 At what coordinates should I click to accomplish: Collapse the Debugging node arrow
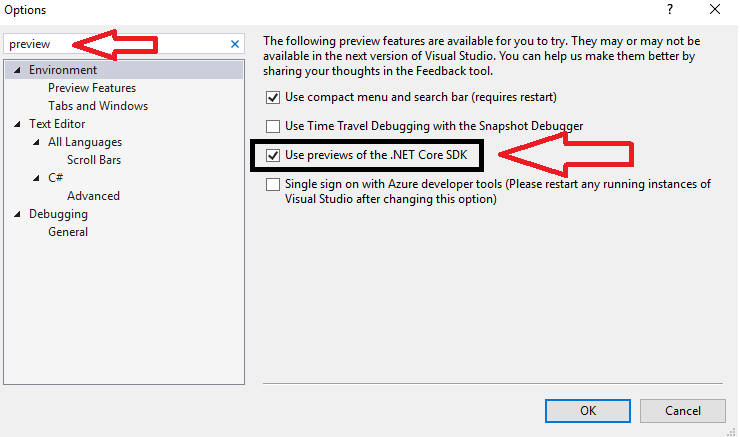click(17, 214)
